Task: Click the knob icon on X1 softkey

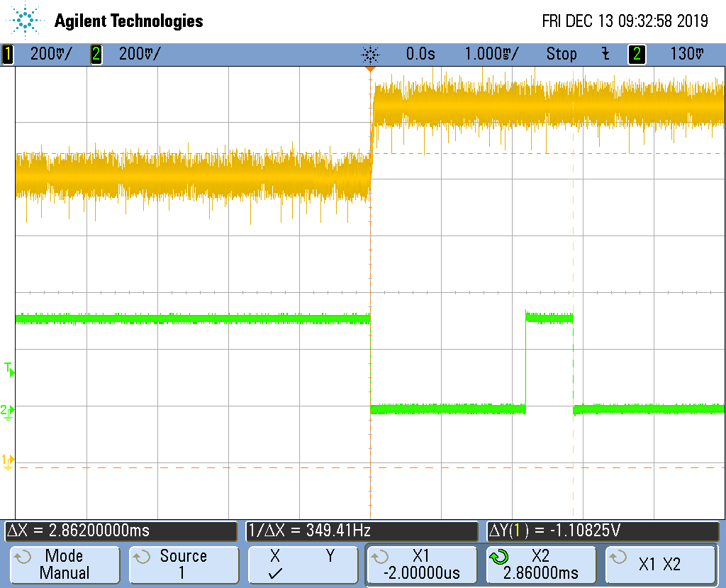Action: pos(380,557)
